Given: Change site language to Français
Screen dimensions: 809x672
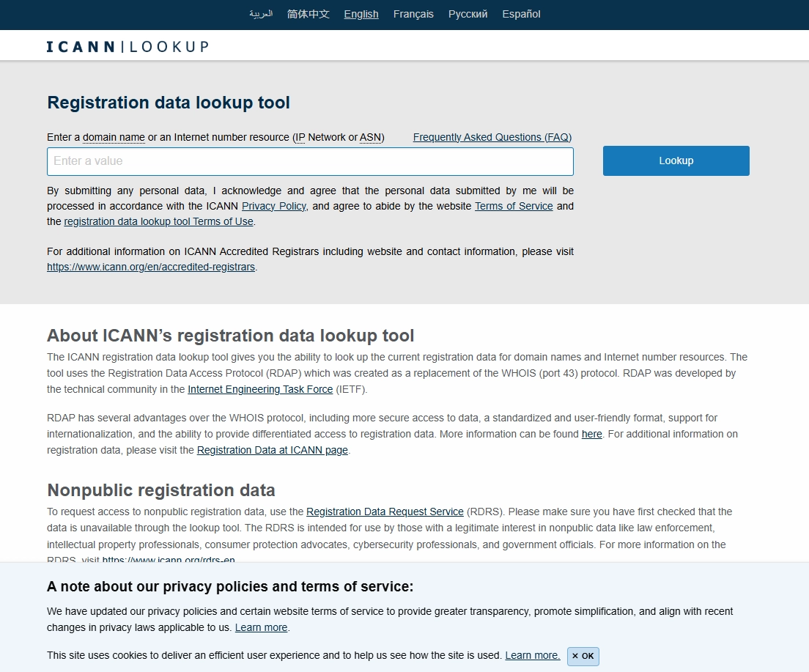Looking at the screenshot, I should [413, 14].
